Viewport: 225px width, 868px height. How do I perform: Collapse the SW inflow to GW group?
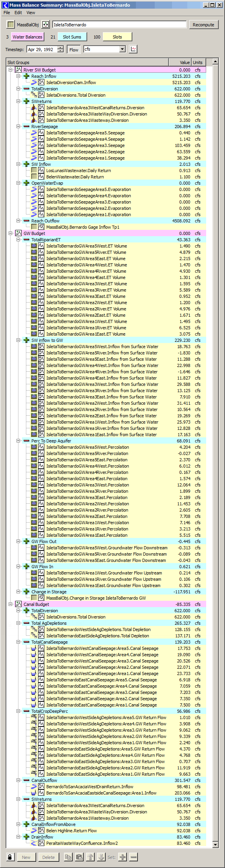pos(18,340)
